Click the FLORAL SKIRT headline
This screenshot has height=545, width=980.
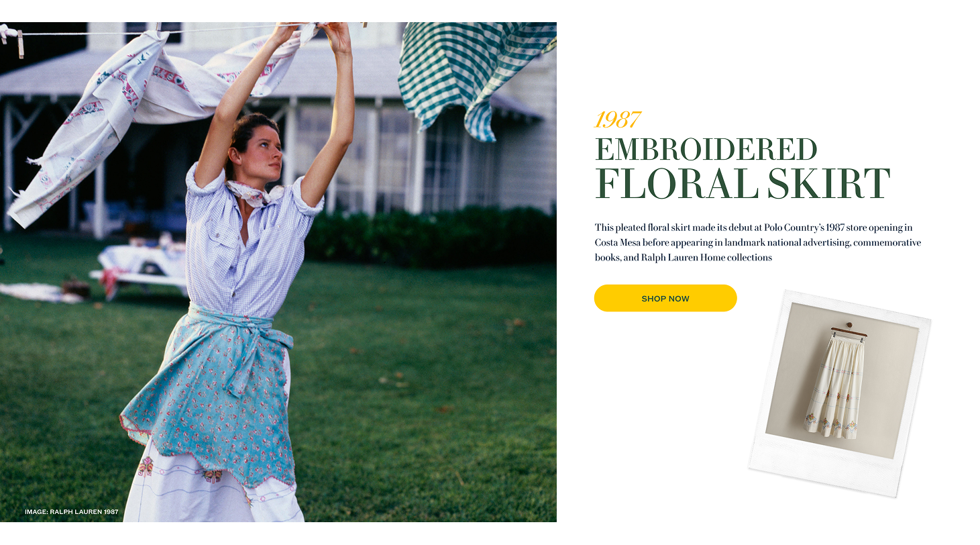(743, 183)
